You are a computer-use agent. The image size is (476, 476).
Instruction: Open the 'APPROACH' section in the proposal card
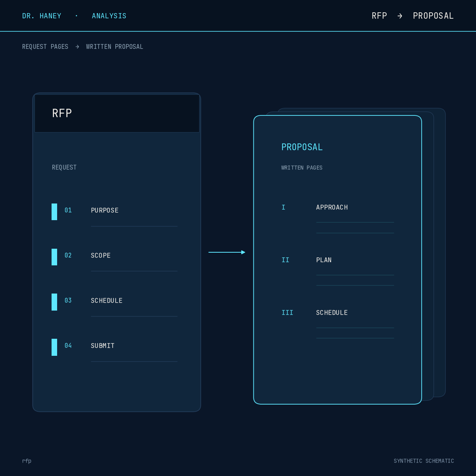point(332,207)
